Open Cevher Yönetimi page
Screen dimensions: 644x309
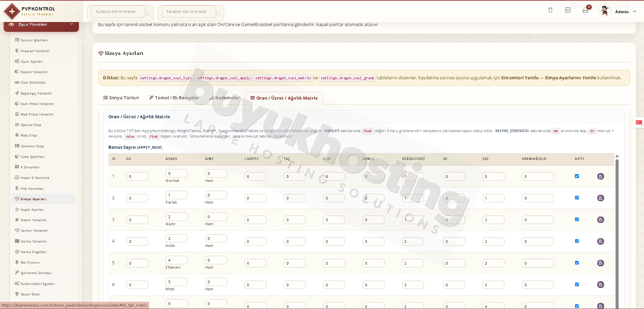pyautogui.click(x=34, y=231)
